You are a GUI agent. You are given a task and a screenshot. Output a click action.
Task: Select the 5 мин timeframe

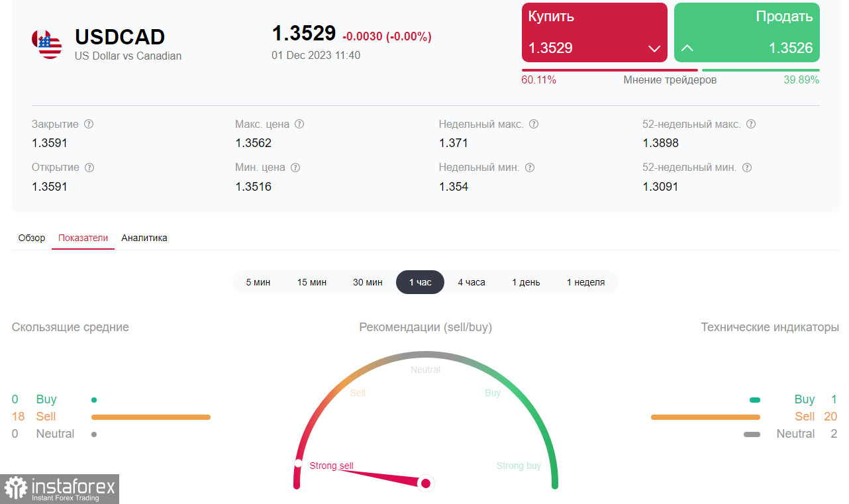[258, 282]
